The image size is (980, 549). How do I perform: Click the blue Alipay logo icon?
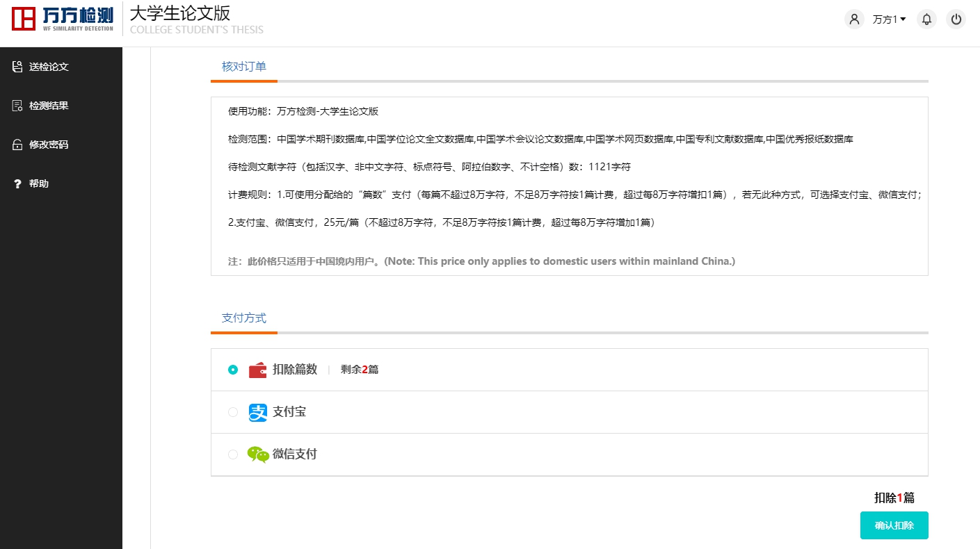[x=257, y=413]
